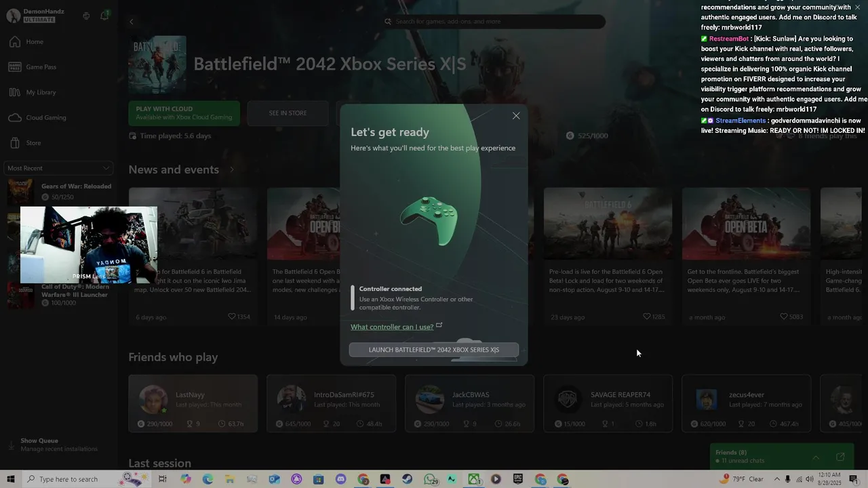Open Call of Duty Modern Warfare III Launcher
Screen dimensions: 868x488
59,295
